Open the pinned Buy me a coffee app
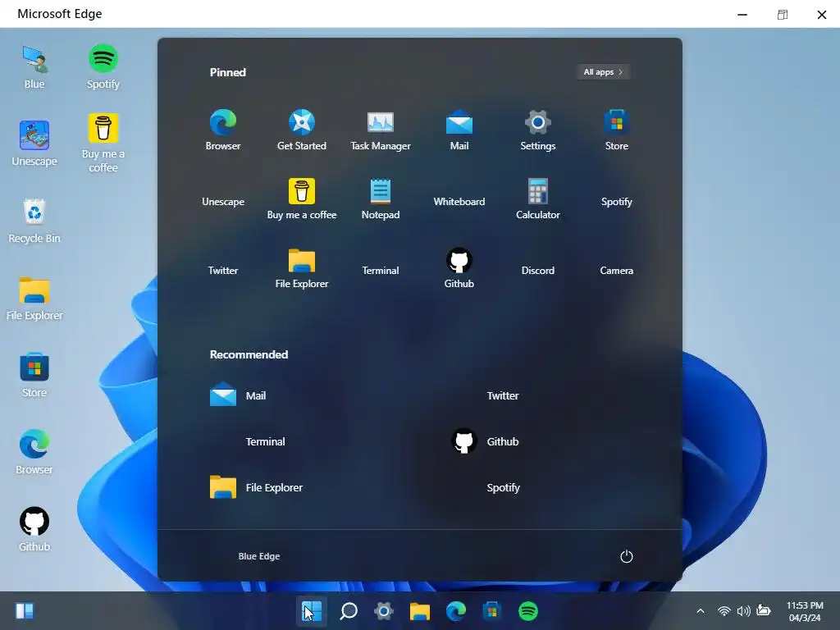 302,199
